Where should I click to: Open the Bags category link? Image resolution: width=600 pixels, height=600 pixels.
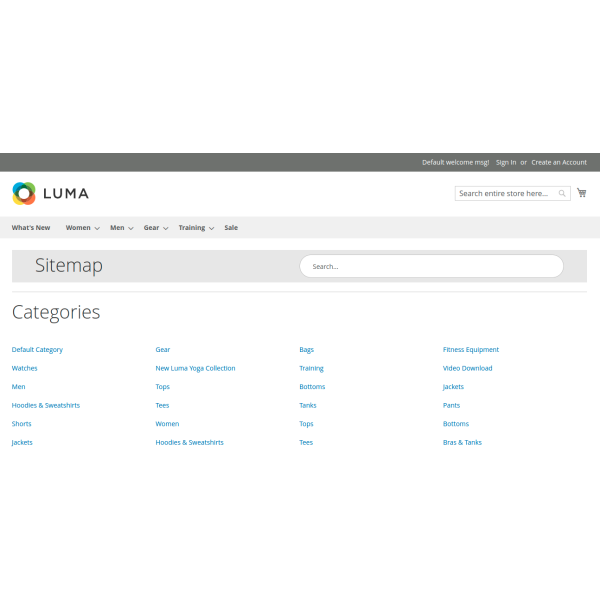point(306,350)
